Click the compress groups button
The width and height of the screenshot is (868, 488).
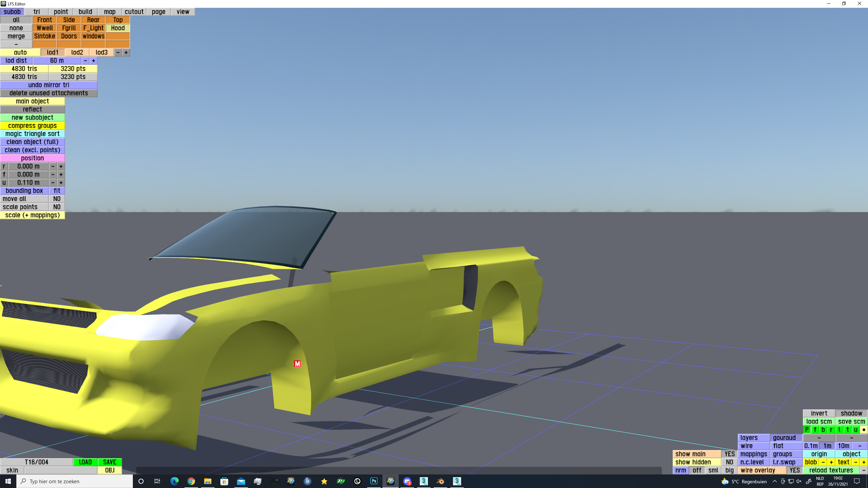(x=33, y=126)
